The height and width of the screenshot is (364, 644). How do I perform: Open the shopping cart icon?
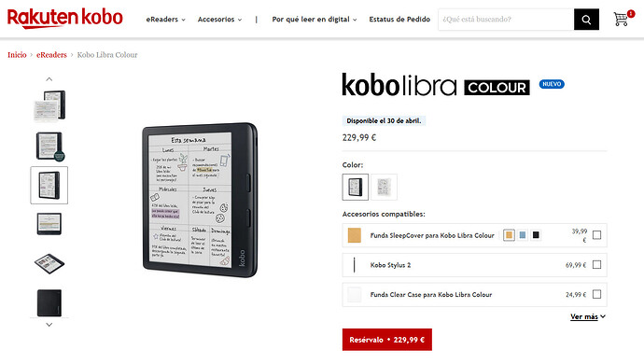coord(623,19)
